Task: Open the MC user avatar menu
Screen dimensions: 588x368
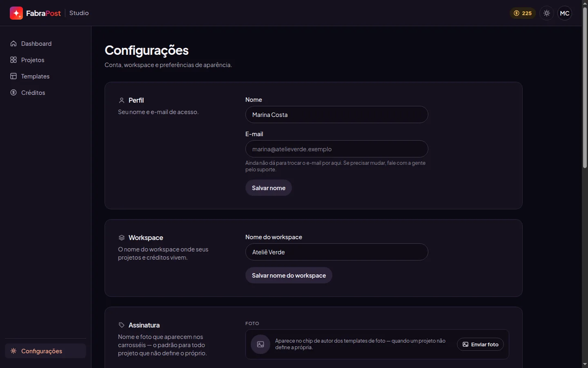Action: (565, 13)
